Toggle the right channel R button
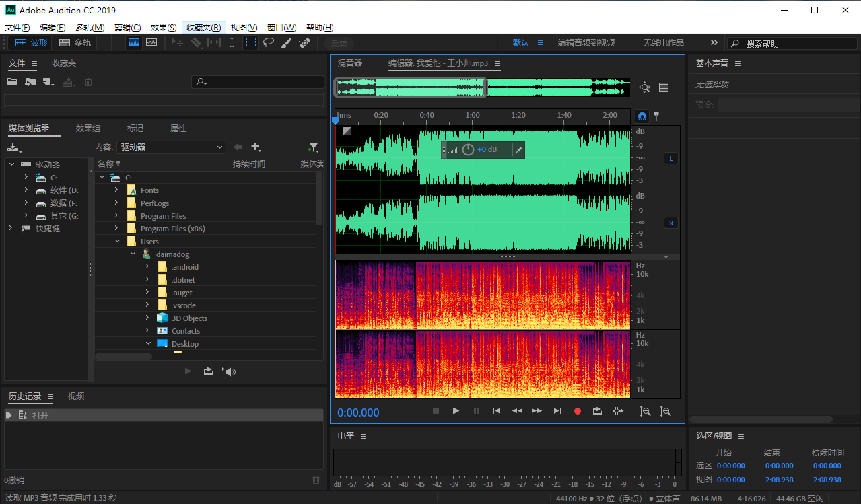Viewport: 861px width, 504px height. [670, 223]
